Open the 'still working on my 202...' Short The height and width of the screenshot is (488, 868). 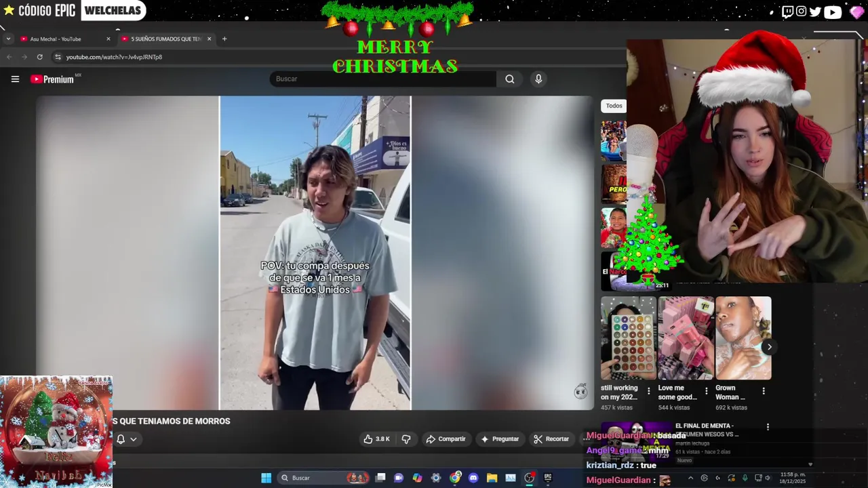pyautogui.click(x=629, y=338)
